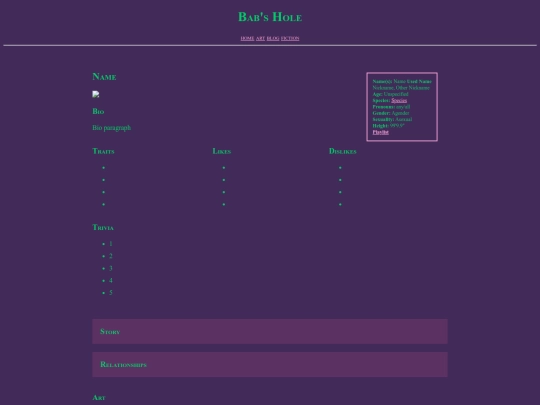Open the HOME navigation link
The width and height of the screenshot is (540, 405).
point(247,38)
